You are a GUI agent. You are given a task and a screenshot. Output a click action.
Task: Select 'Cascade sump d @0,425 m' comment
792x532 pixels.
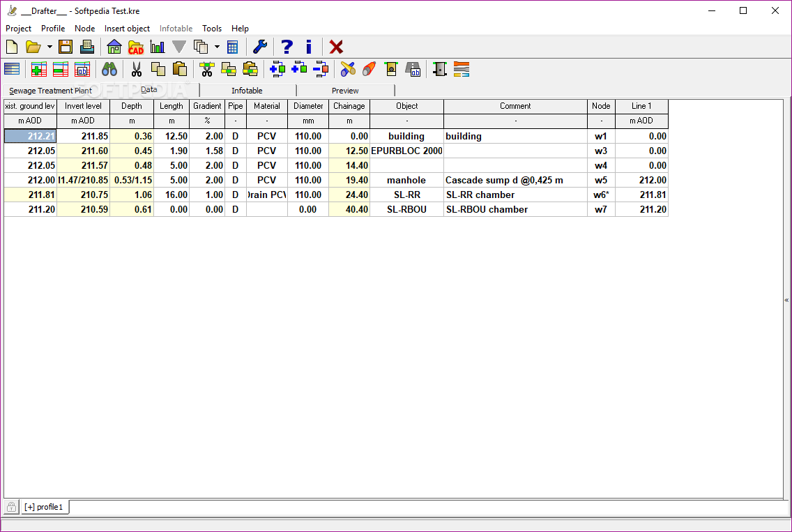(515, 181)
